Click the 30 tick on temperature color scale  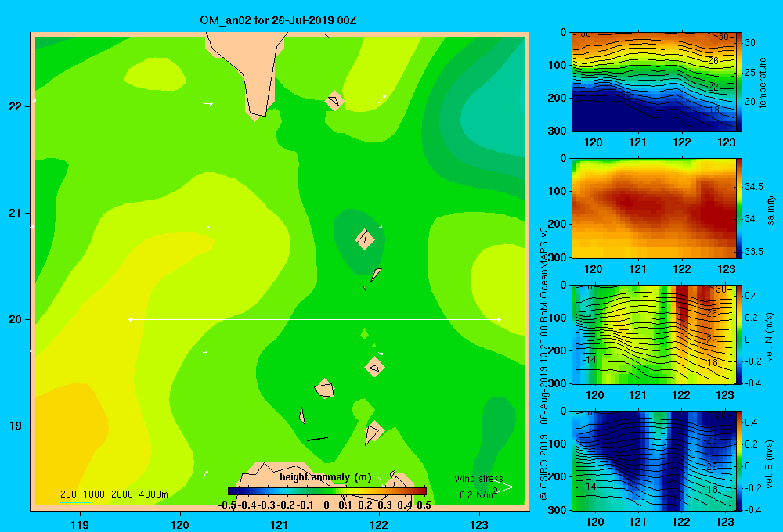point(750,43)
